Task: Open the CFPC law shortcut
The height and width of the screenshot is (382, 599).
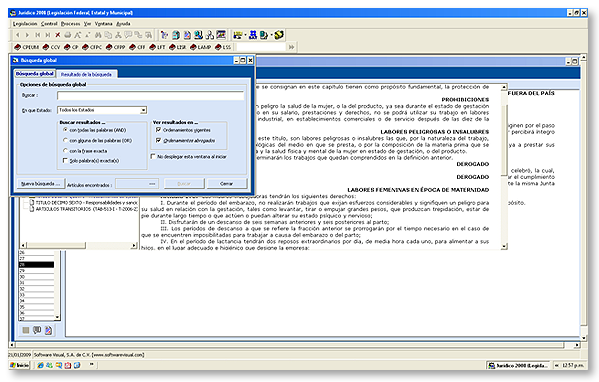Action: tap(92, 47)
